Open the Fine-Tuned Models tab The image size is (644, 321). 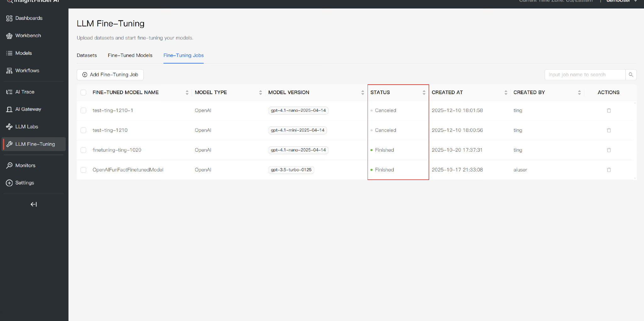pyautogui.click(x=130, y=55)
